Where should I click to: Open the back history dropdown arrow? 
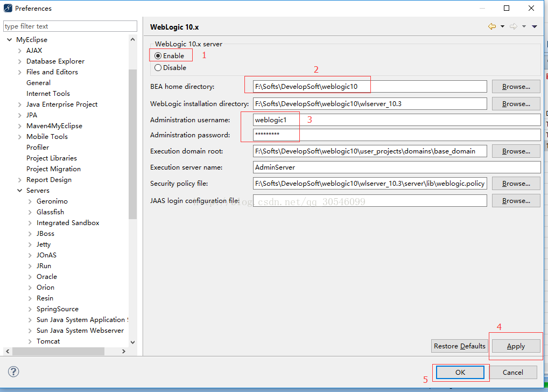point(503,26)
